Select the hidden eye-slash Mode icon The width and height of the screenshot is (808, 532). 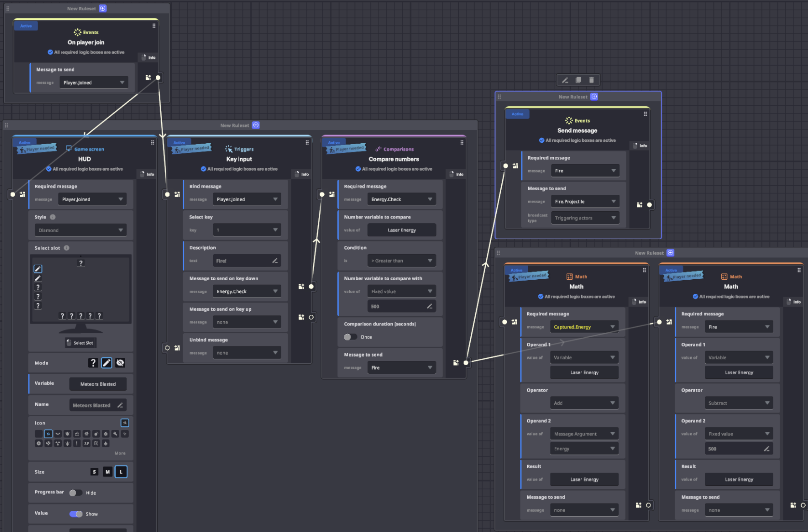pyautogui.click(x=120, y=363)
